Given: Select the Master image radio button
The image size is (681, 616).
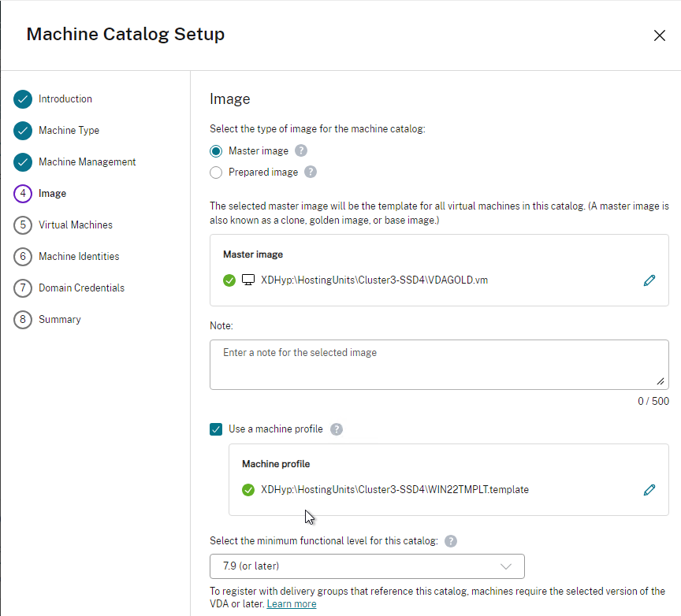Looking at the screenshot, I should pyautogui.click(x=216, y=151).
